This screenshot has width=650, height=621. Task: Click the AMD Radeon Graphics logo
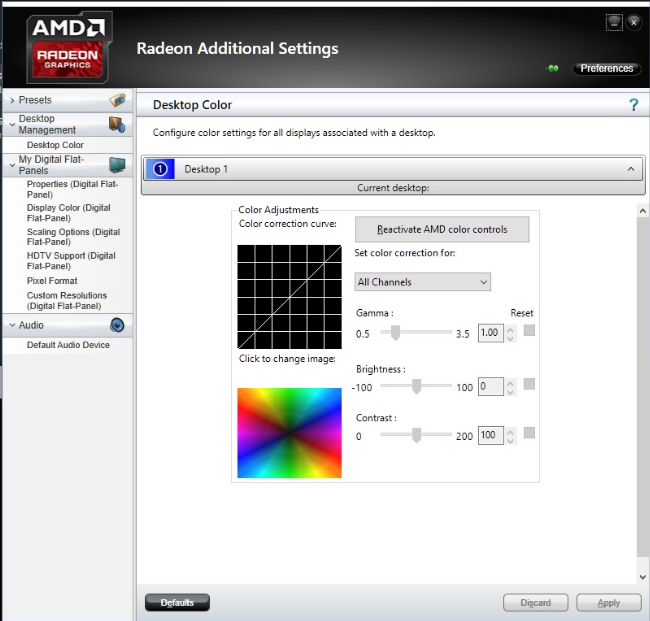(x=68, y=47)
